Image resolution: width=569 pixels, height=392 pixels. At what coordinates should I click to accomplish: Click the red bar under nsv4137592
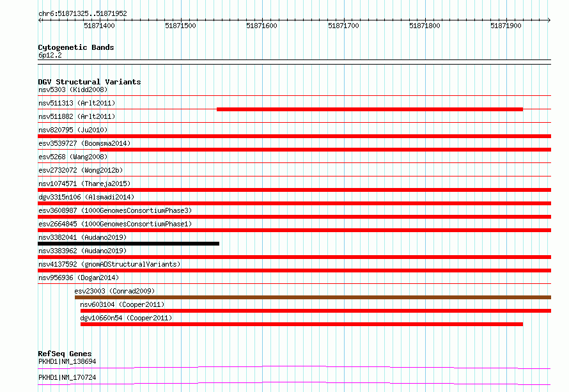point(294,270)
